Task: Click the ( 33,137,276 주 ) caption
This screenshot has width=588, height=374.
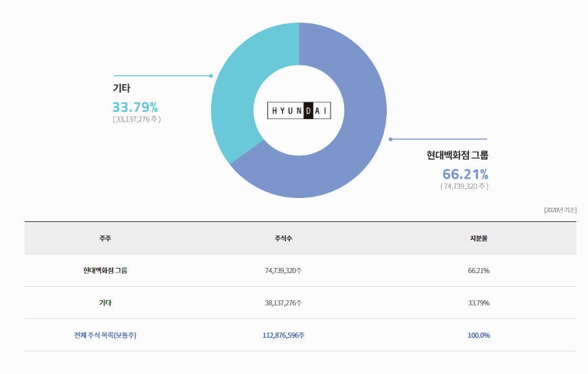Action: (137, 119)
